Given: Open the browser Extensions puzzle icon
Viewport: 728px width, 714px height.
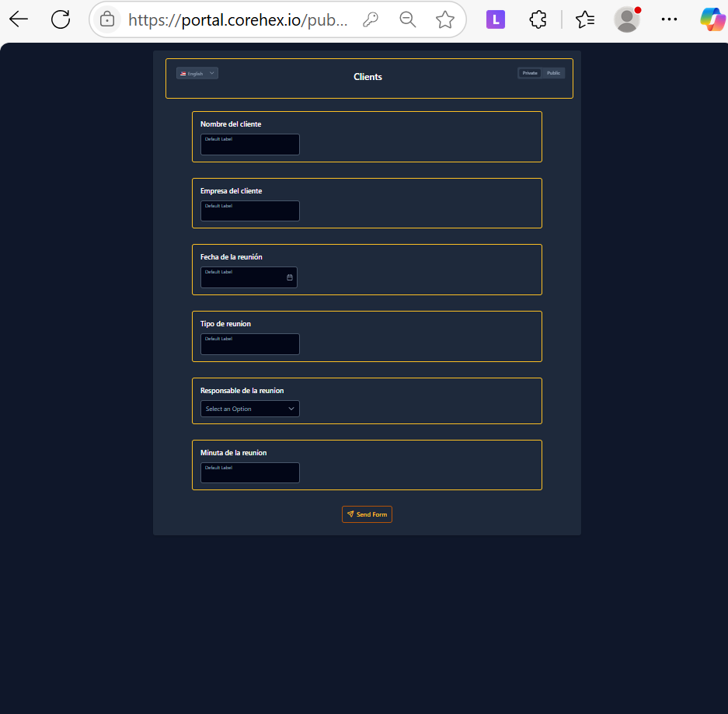Looking at the screenshot, I should coord(537,19).
